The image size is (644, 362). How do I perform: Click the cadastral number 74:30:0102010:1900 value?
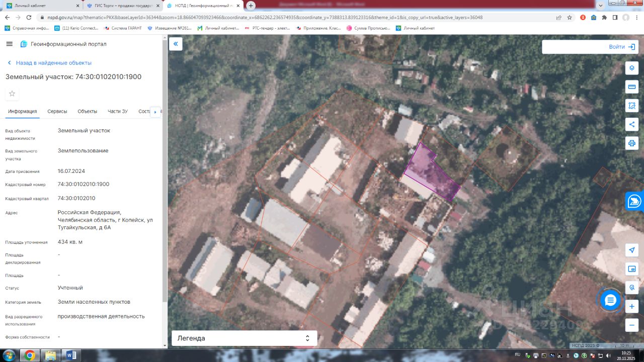pos(84,184)
